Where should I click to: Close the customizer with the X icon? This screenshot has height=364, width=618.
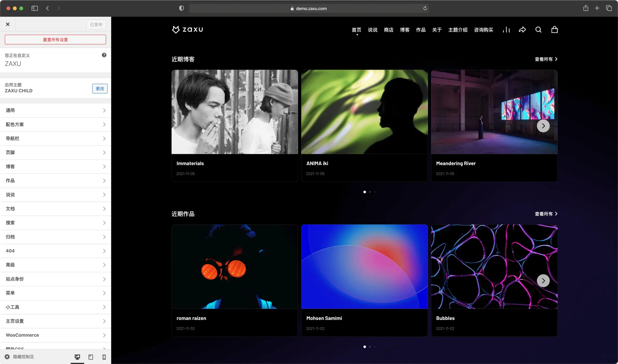click(8, 24)
